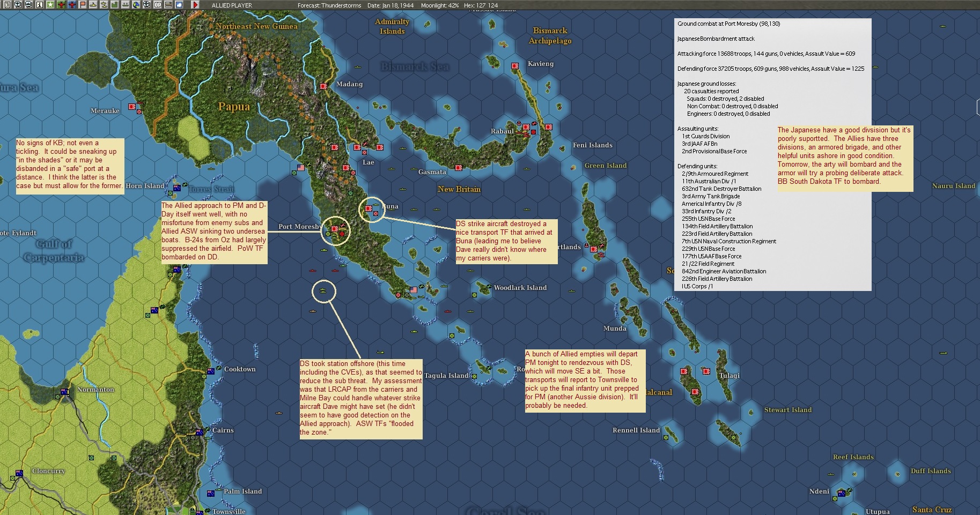980x515 pixels.
Task: Click 177th USAAF Base Force entry
Action: [x=712, y=256]
